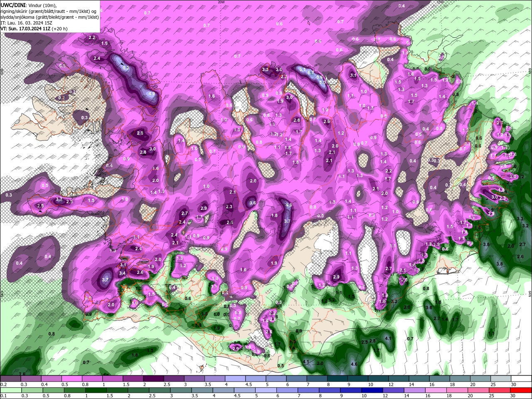Pick the deep blue 10 swatch in the lower legend
532x399 pixels.
372,390
